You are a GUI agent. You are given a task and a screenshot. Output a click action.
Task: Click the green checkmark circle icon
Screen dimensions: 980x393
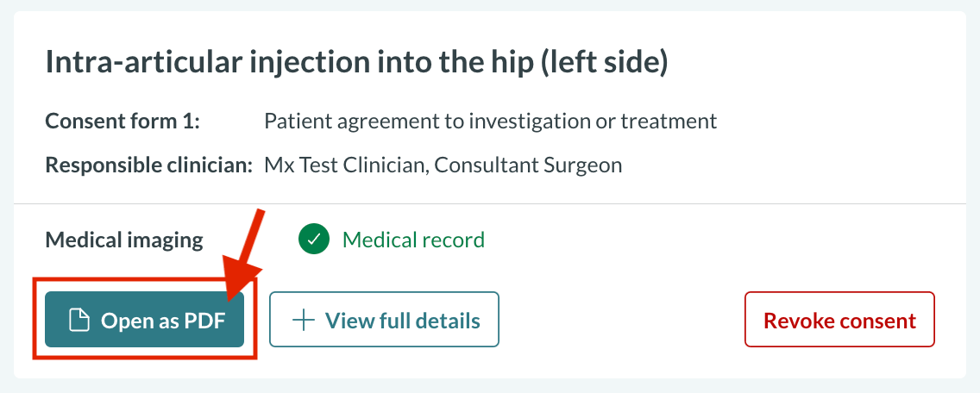click(x=314, y=239)
